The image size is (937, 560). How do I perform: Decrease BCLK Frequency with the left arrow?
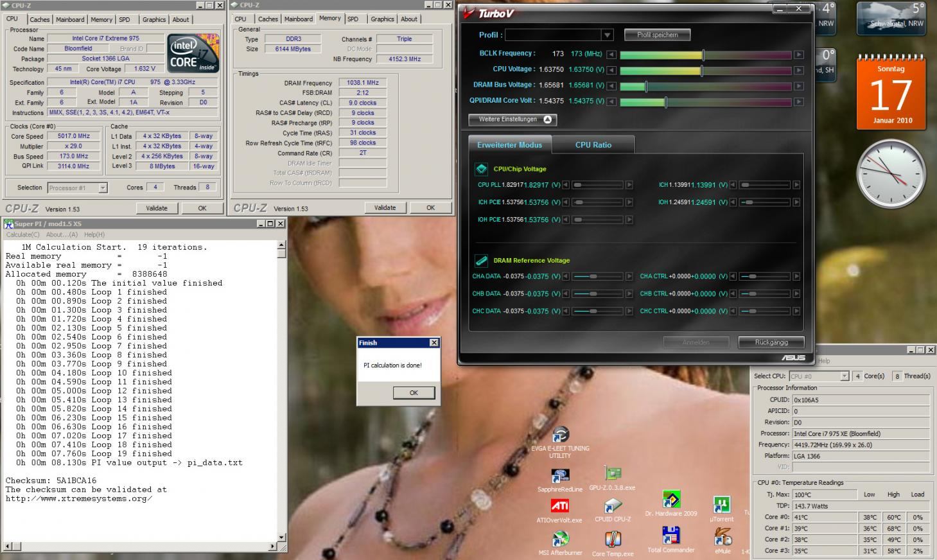tap(611, 55)
